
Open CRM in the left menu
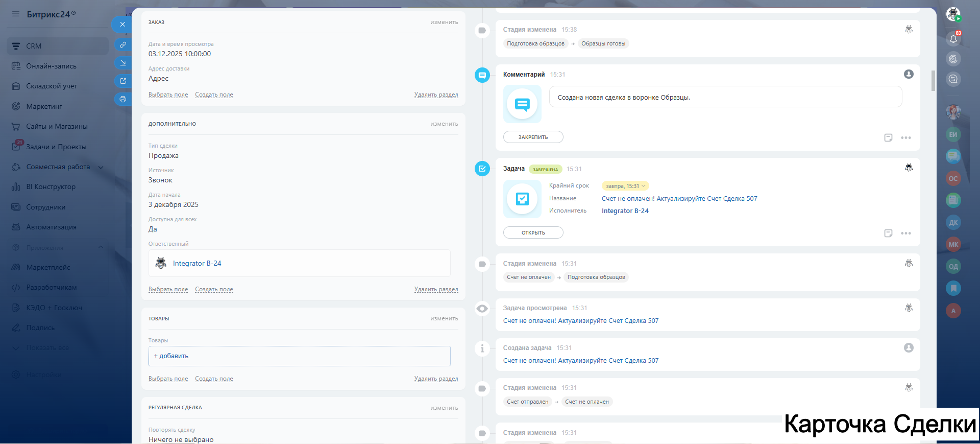coord(34,46)
